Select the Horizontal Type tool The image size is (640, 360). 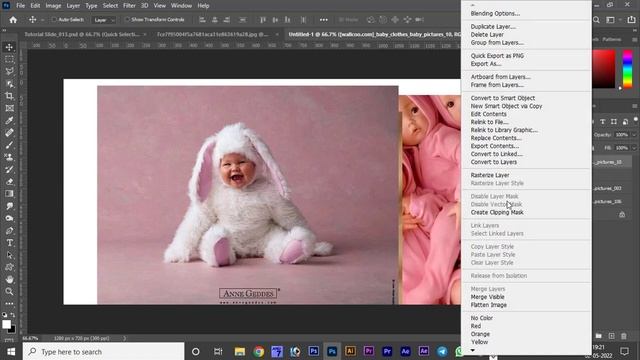(9, 243)
